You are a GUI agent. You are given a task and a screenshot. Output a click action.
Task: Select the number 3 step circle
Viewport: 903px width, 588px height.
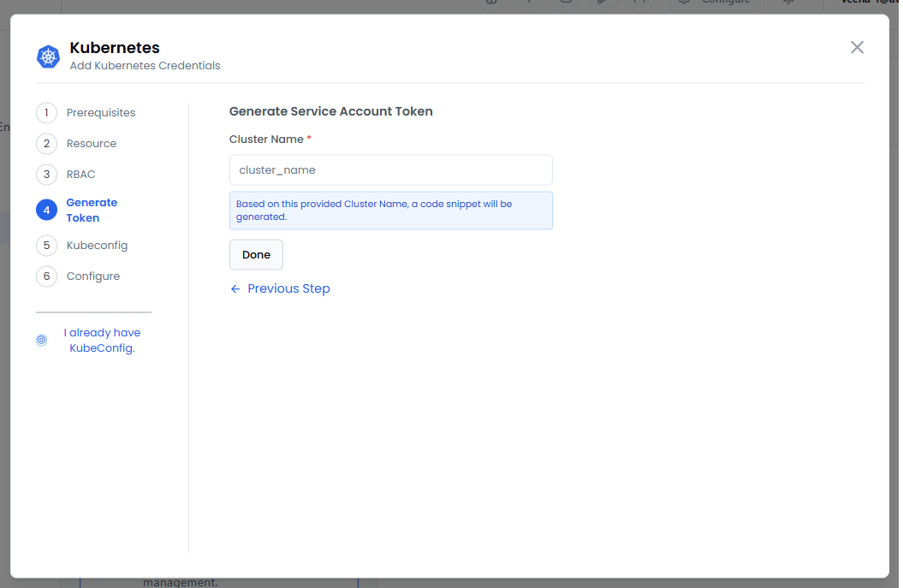click(46, 175)
